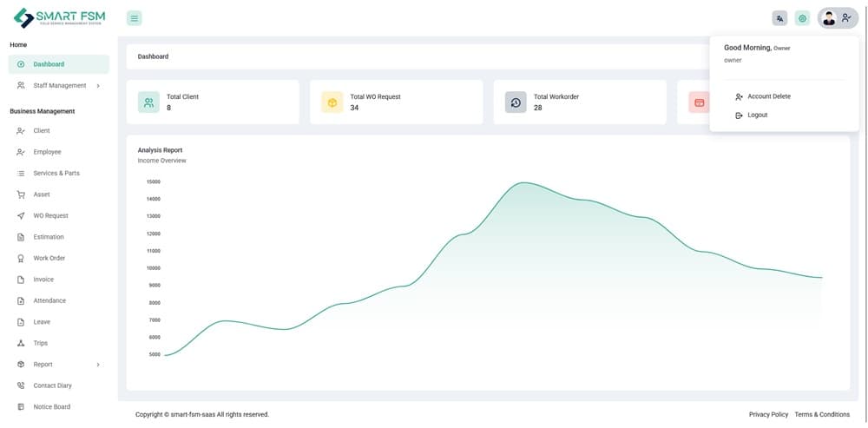This screenshot has width=868, height=428.
Task: Expand the Report submenu chevron
Action: click(x=98, y=365)
